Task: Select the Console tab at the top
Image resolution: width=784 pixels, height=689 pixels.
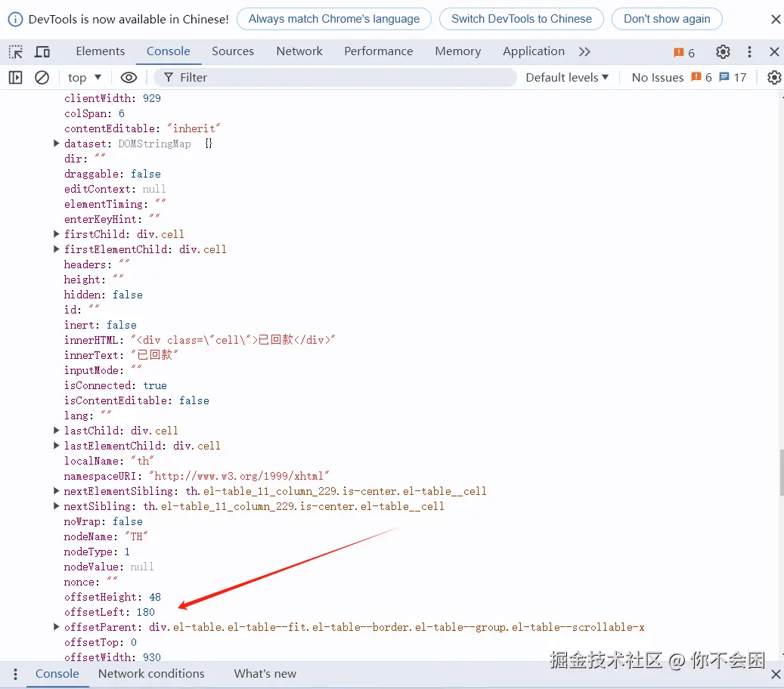Action: pos(168,51)
